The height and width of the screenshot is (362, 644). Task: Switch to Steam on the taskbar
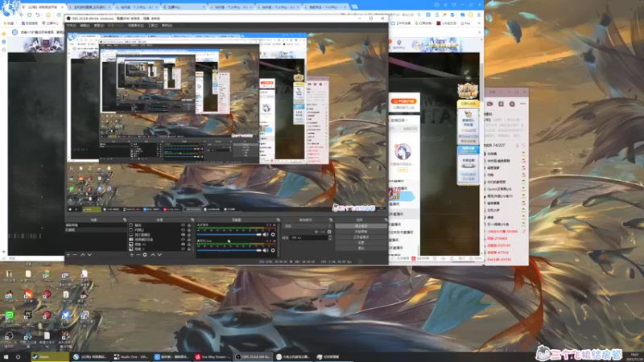50,356
